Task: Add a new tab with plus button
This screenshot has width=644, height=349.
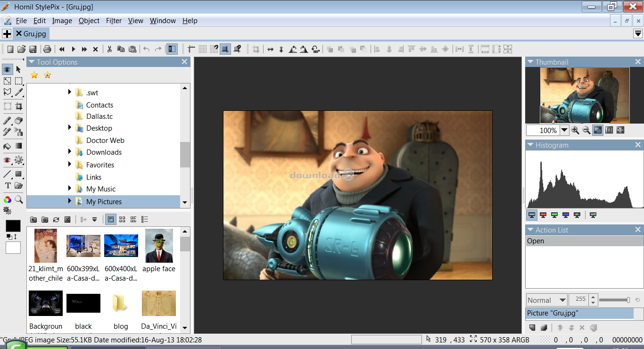Action: [x=7, y=33]
